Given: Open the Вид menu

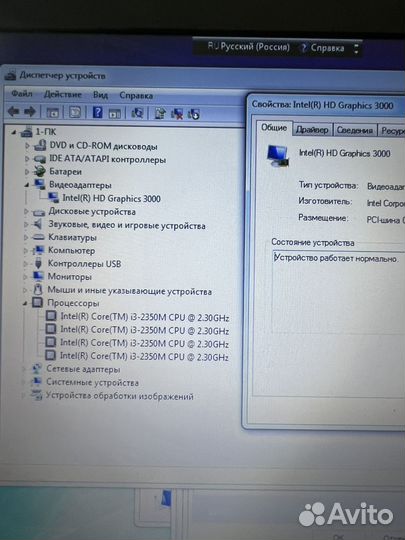Looking at the screenshot, I should coord(100,95).
